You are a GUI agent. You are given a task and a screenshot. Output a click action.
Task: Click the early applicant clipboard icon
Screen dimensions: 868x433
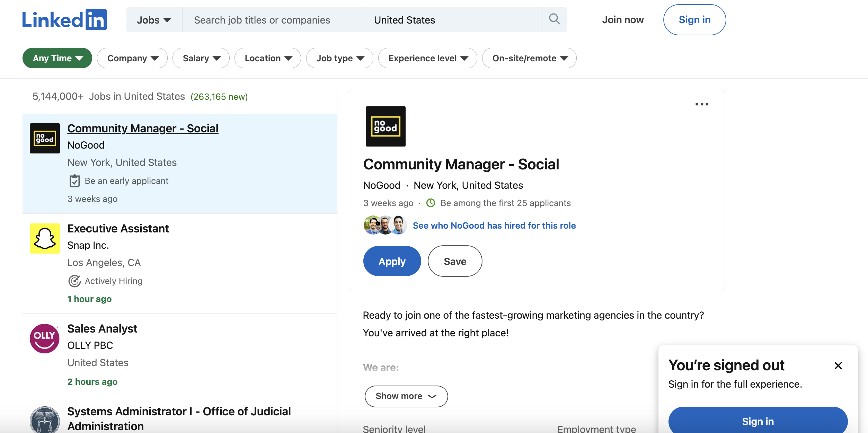coord(74,181)
